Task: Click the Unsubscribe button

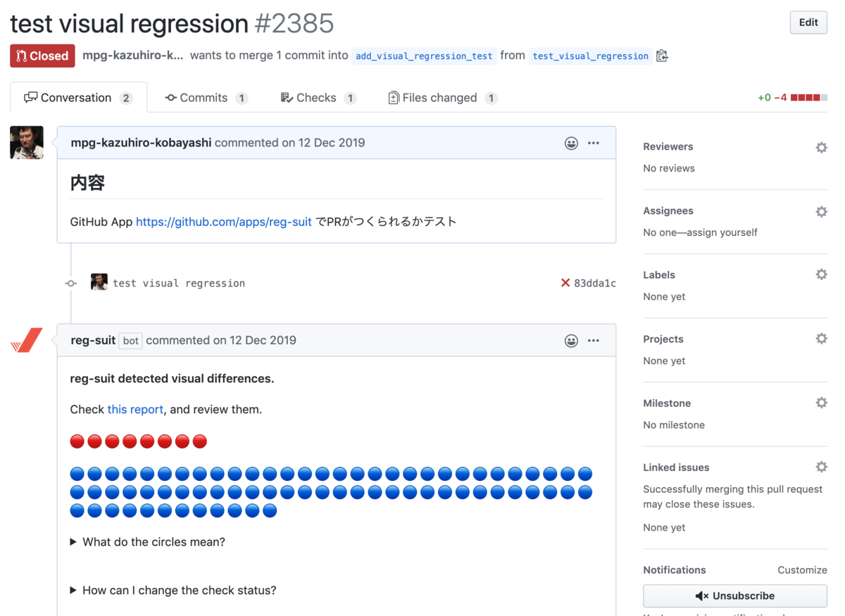Action: [735, 596]
